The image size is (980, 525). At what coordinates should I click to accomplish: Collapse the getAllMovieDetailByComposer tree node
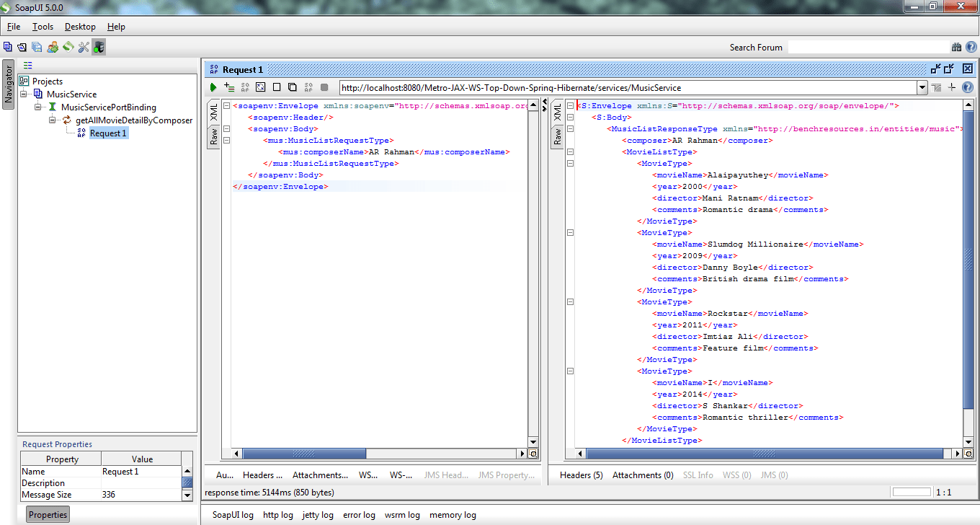pos(51,120)
